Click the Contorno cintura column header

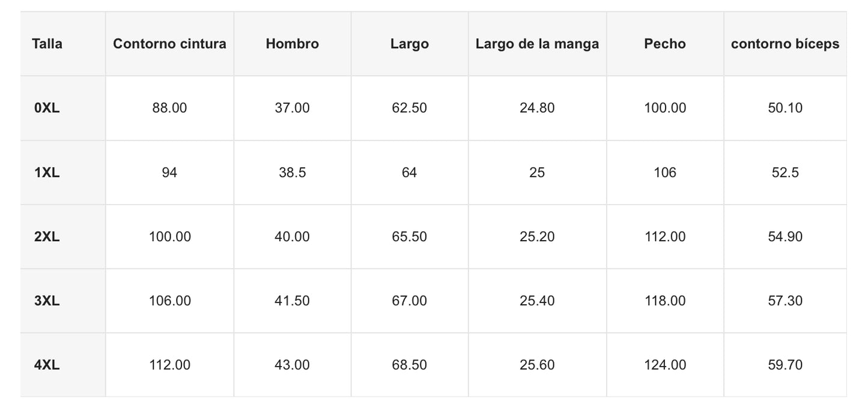coord(169,44)
